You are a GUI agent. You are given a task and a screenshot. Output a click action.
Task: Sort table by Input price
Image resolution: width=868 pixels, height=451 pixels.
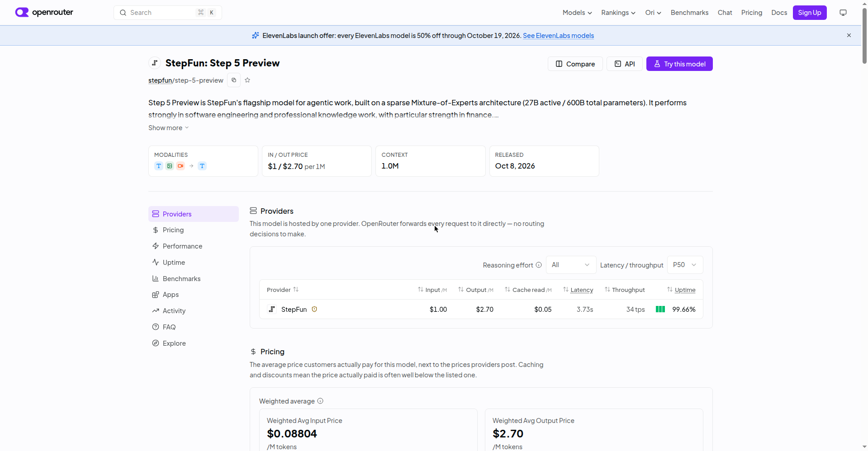[432, 290]
